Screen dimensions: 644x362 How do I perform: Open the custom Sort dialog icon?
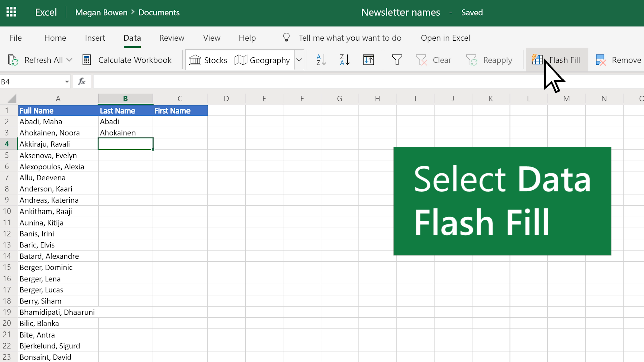(x=368, y=60)
